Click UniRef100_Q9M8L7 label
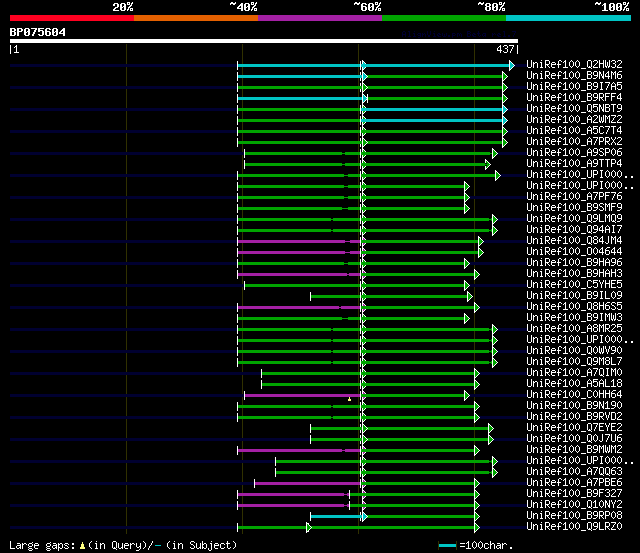Viewport: 640px width, 553px height. coord(574,362)
